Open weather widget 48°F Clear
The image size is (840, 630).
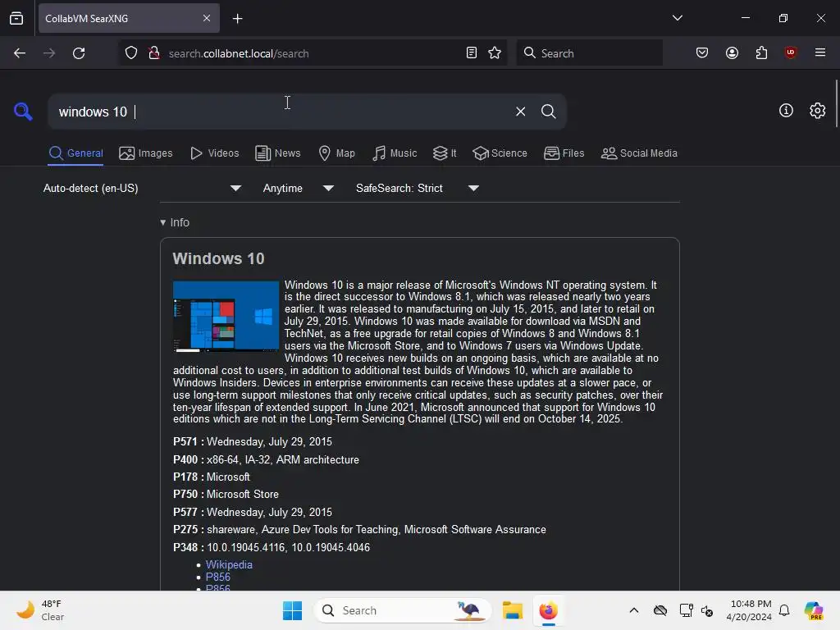(40, 610)
